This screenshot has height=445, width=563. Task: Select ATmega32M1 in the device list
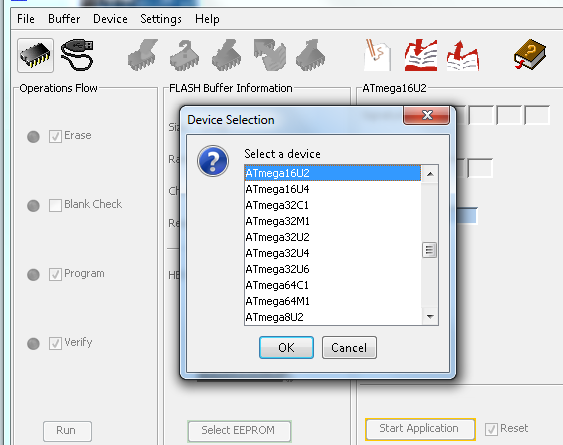pyautogui.click(x=332, y=221)
